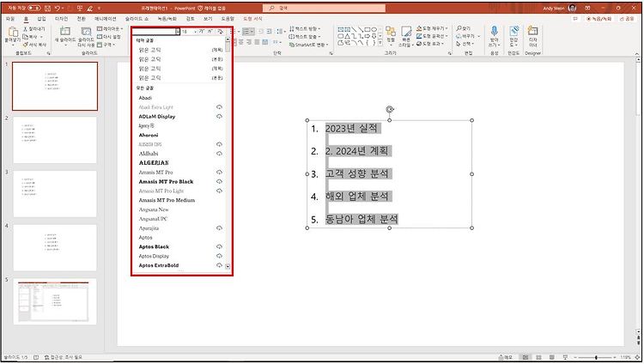Open the slide Layout dropdown
The height and width of the screenshot is (364, 644).
pos(110,28)
